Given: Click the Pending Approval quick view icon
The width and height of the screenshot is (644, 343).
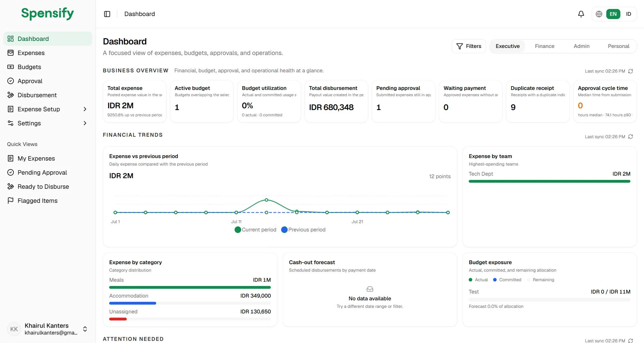Looking at the screenshot, I should coord(11,173).
